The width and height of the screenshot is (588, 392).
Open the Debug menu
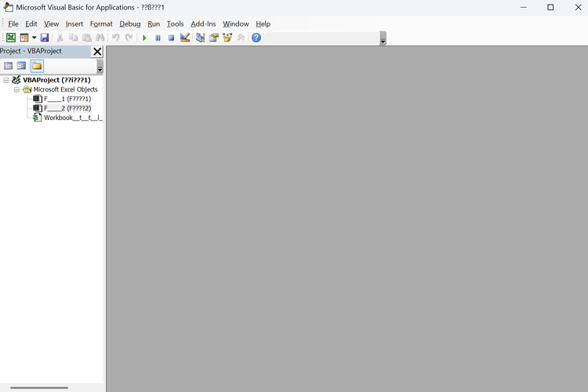click(x=129, y=24)
